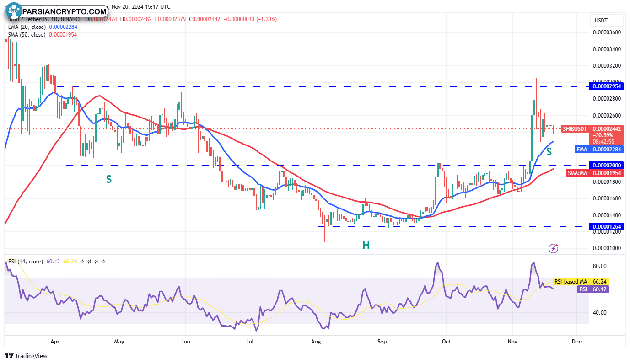Click the EMA value 0.00002284 in legend
630x364 pixels.
63,27
